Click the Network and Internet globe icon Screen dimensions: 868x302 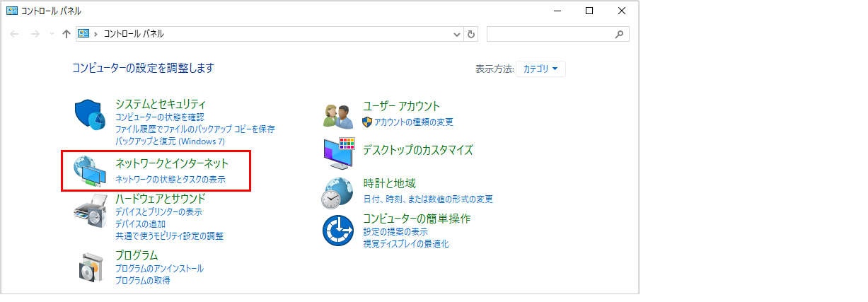pos(90,170)
